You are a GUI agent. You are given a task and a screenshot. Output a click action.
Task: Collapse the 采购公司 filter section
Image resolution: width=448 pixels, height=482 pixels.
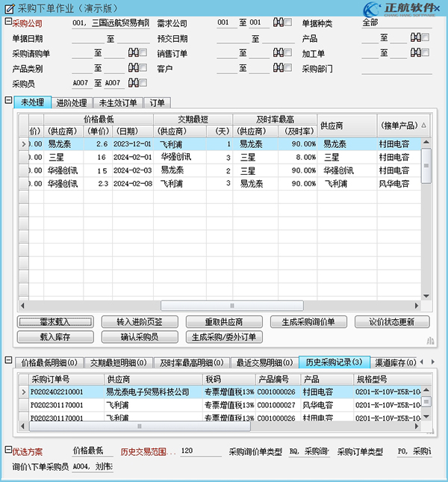[x=8, y=22]
